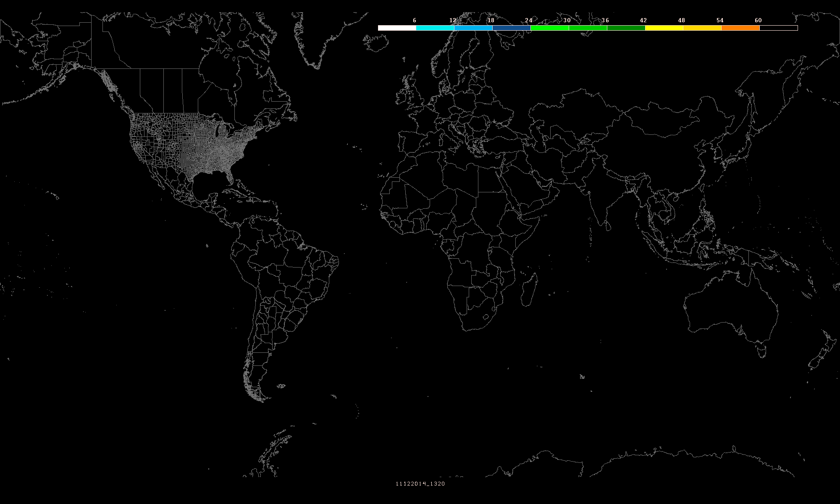This screenshot has width=840, height=504.
Task: Click the black segment after 60
Action: (x=778, y=28)
